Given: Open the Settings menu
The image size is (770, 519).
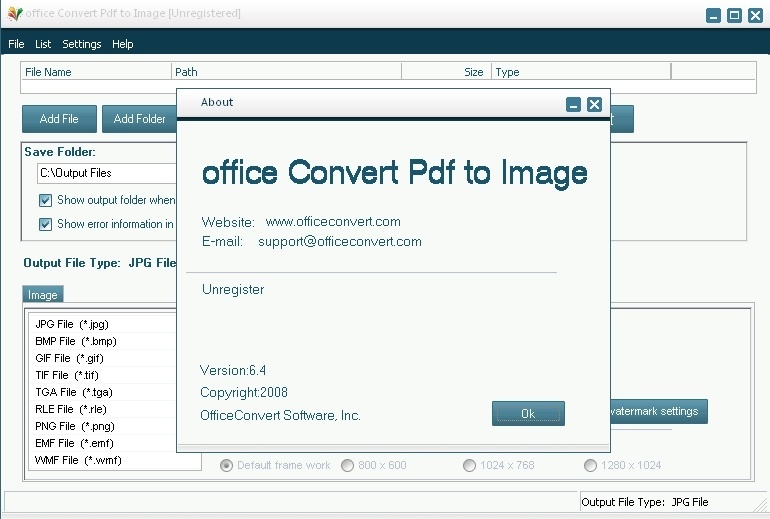Looking at the screenshot, I should [82, 44].
